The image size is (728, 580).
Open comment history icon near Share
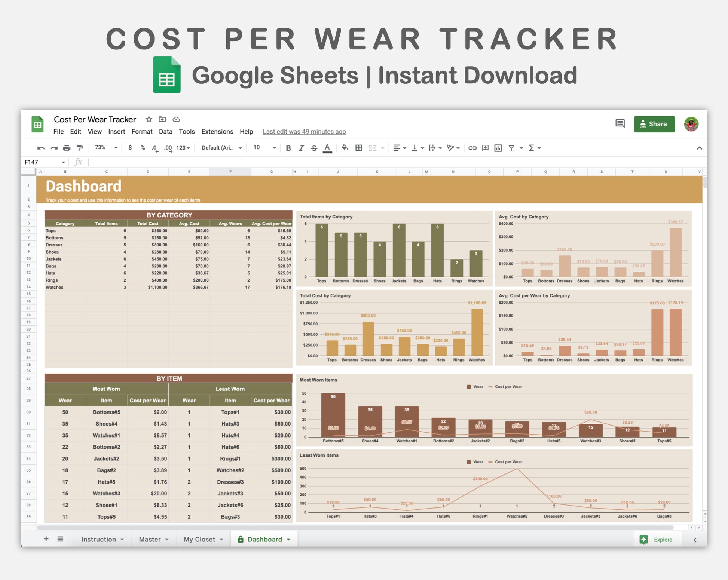click(620, 124)
